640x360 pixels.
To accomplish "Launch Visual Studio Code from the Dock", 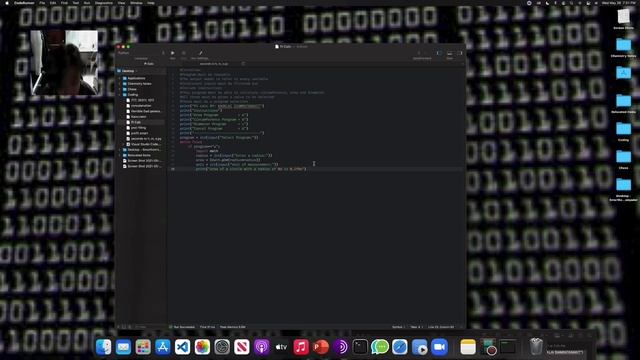I will pos(182,347).
